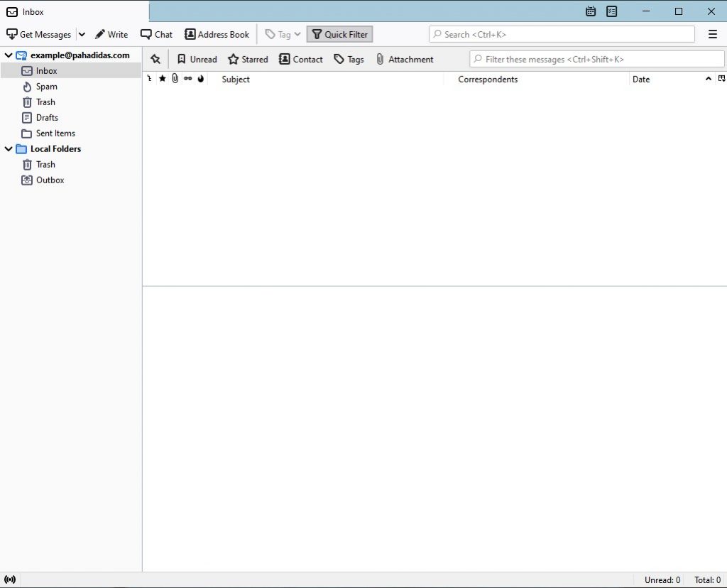The width and height of the screenshot is (727, 588).
Task: Click the online status icon in status bar
Action: click(x=10, y=579)
